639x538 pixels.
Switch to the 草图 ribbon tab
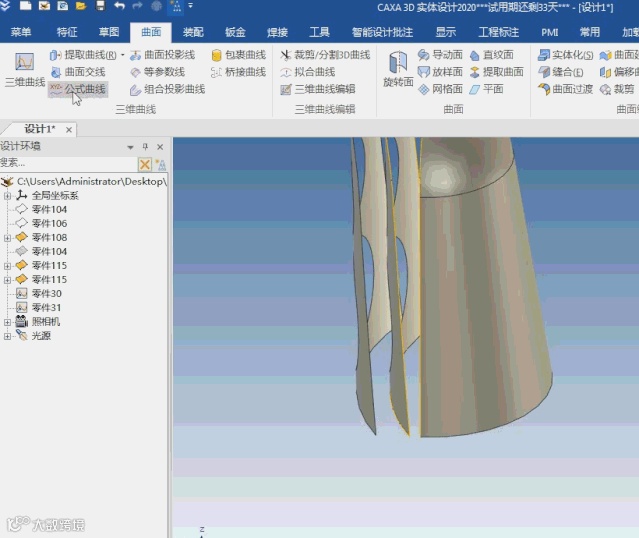tap(109, 32)
